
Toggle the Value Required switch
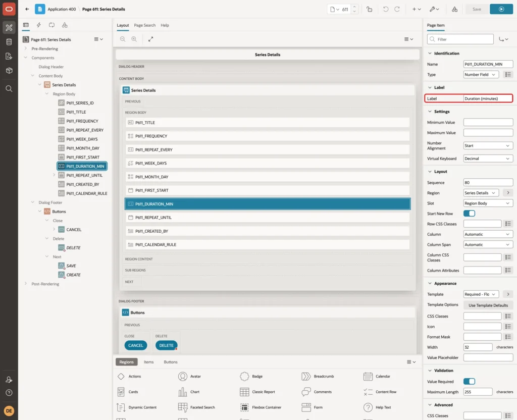tap(469, 382)
